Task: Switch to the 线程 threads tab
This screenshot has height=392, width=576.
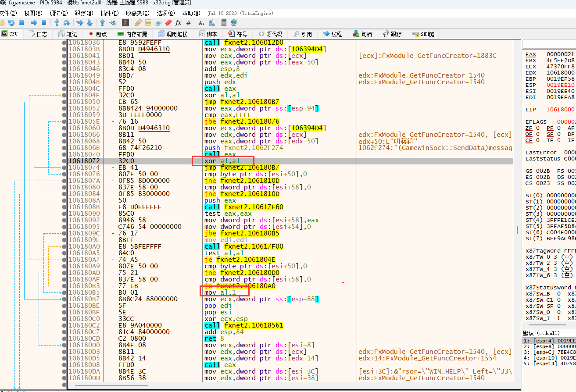Action: click(332, 34)
